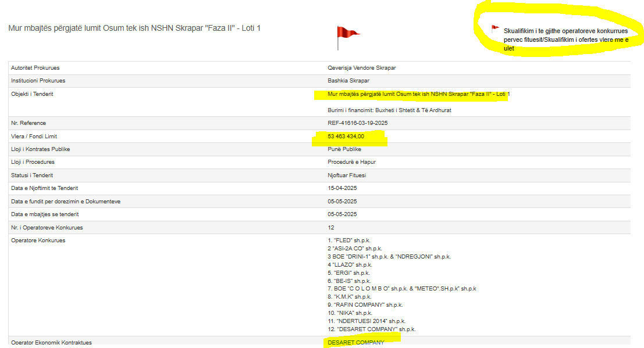Click the large red flag beside the title
Screen dimensions: 644x348
347,35
